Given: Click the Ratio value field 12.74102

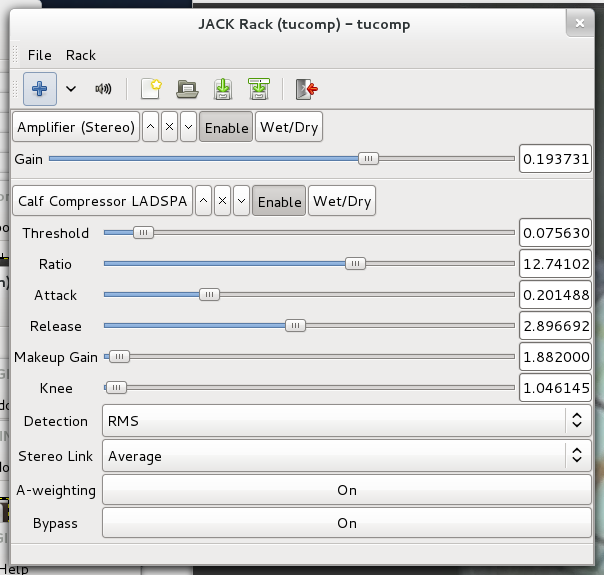Looking at the screenshot, I should pyautogui.click(x=555, y=264).
